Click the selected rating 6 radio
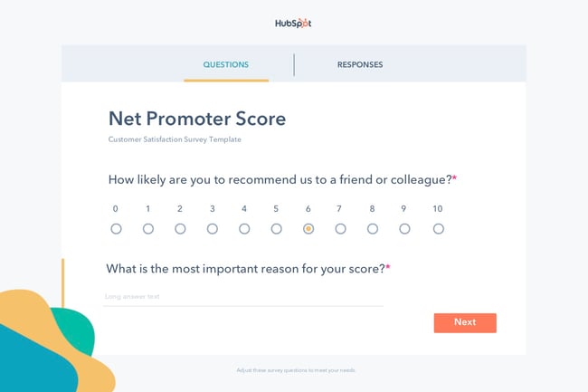Image resolution: width=588 pixels, height=392 pixels. (x=308, y=229)
